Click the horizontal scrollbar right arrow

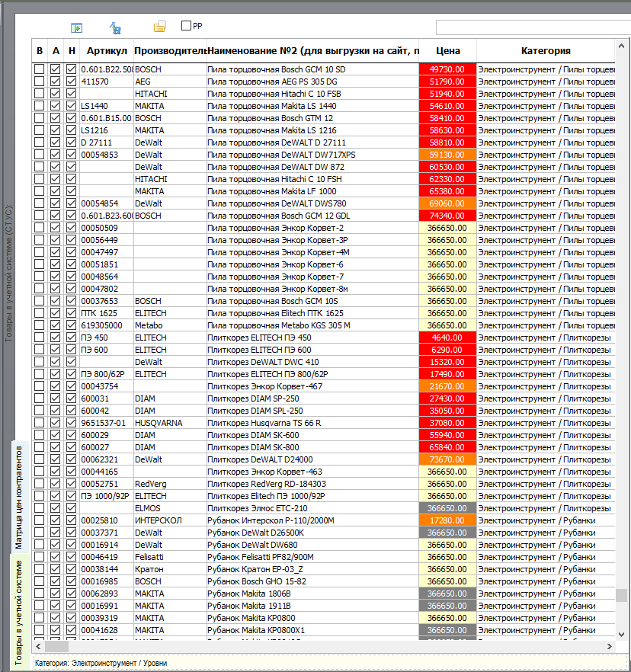610,646
